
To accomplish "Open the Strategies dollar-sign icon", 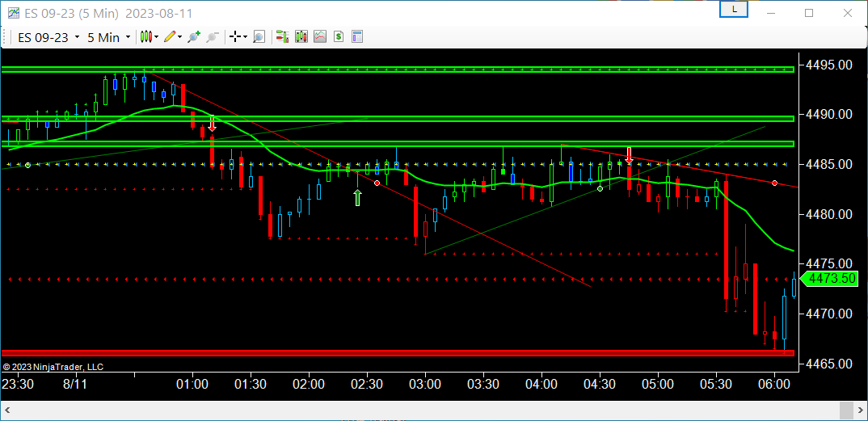I will (x=339, y=37).
